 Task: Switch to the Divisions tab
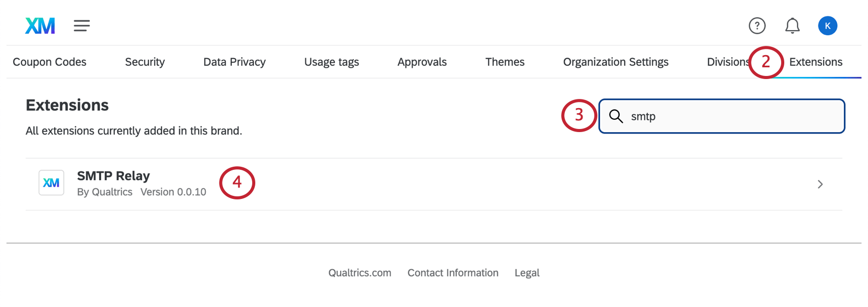727,62
